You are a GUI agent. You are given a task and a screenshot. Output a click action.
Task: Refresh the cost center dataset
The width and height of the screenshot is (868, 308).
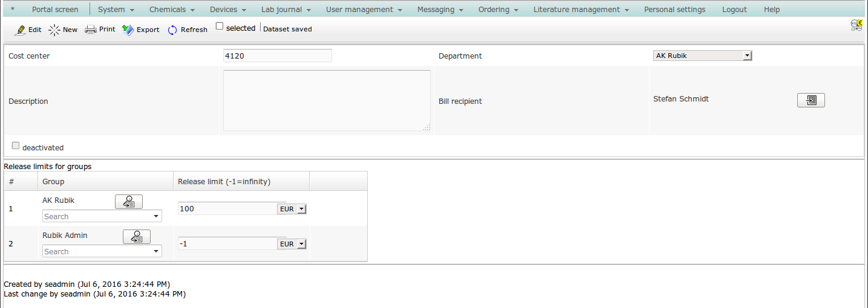pyautogui.click(x=172, y=30)
